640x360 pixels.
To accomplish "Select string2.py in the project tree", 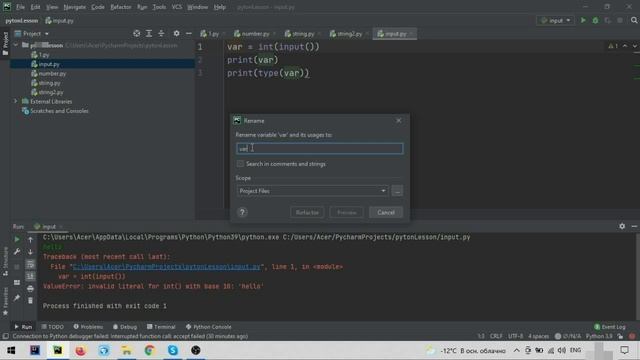I will pyautogui.click(x=51, y=92).
